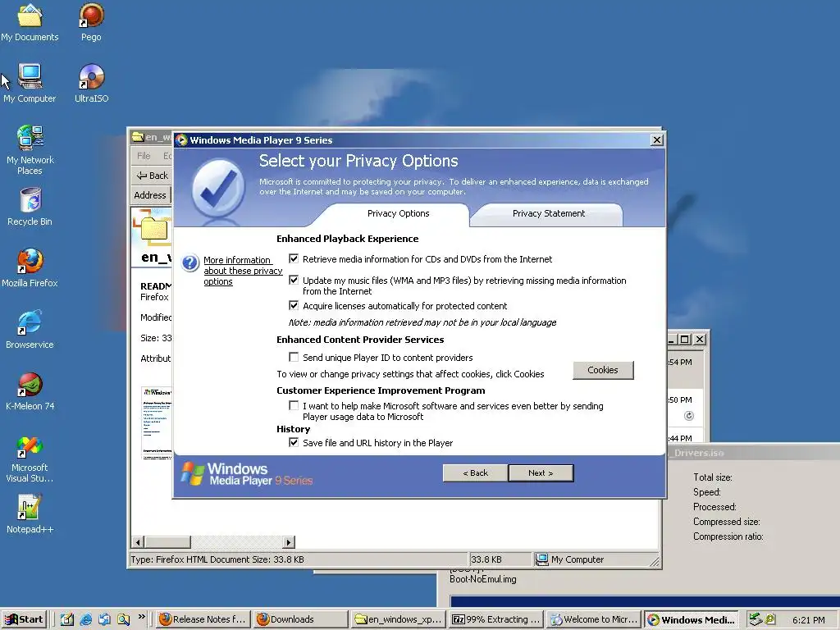The image size is (840, 630).
Task: Open My Documents desktop icon
Action: [30, 22]
